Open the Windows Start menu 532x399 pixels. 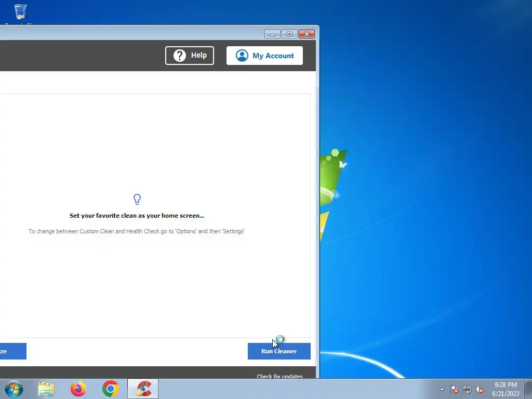point(14,389)
